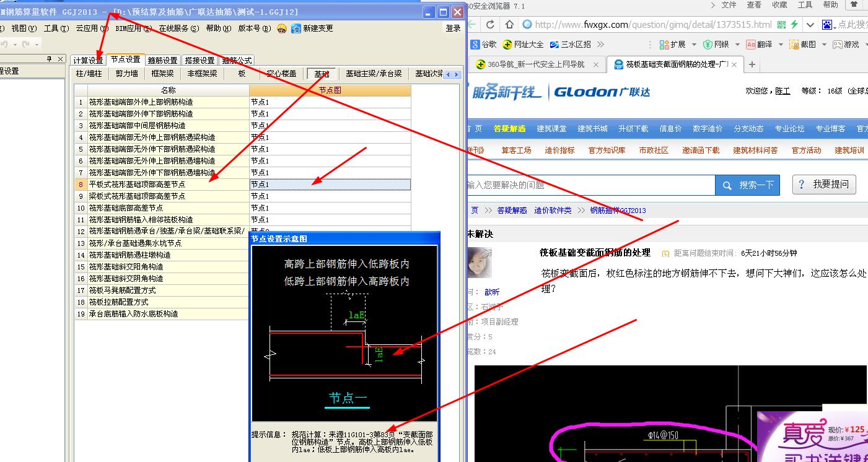Open the 工具(T) menu in GGJ

coord(56,28)
